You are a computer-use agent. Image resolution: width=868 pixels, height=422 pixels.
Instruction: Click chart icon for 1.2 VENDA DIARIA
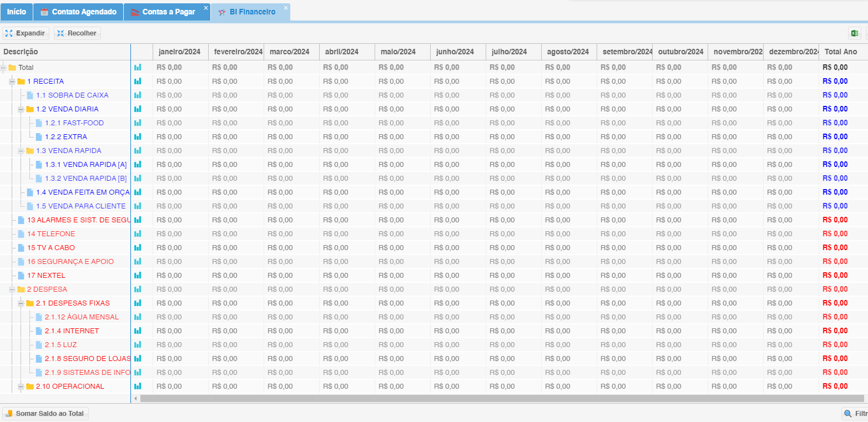point(138,109)
